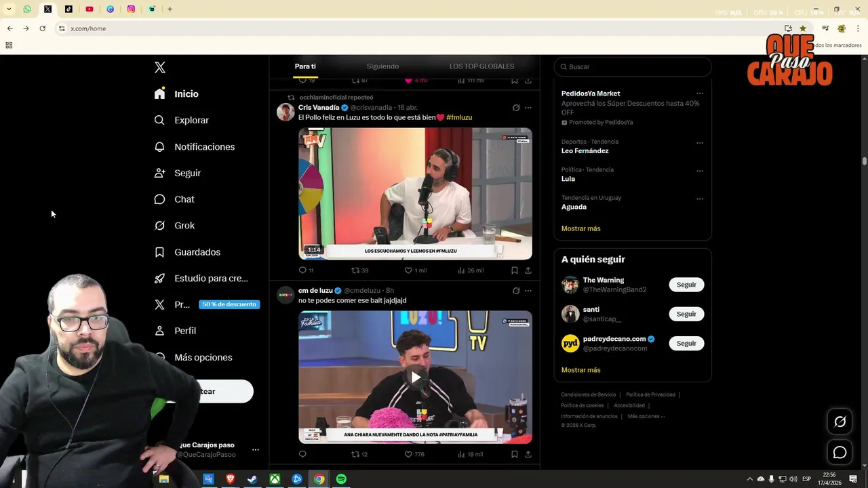868x488 pixels.
Task: Open options for the Aguada trend
Action: 700,199
